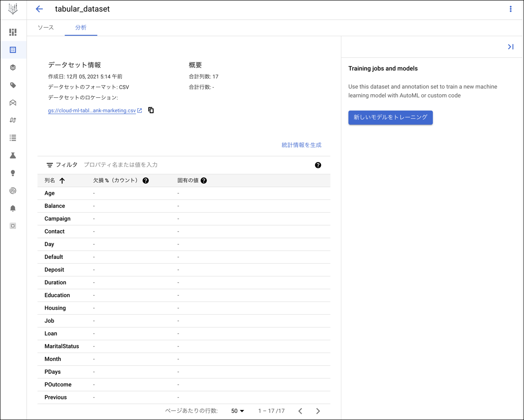Click the 新しいモデルをトレーニング button
This screenshot has height=420, width=524.
coord(390,118)
